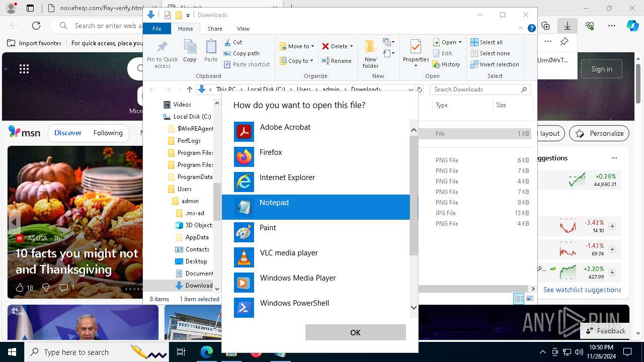Click Invert selection in the ribbon

point(495,64)
